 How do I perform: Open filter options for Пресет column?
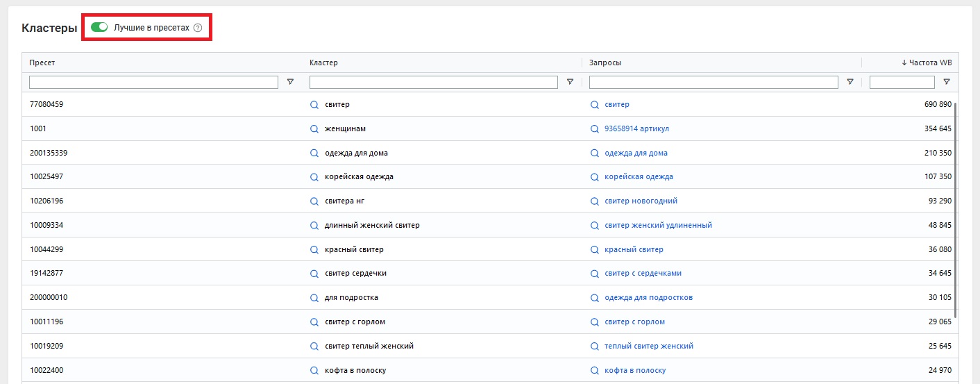pyautogui.click(x=290, y=82)
